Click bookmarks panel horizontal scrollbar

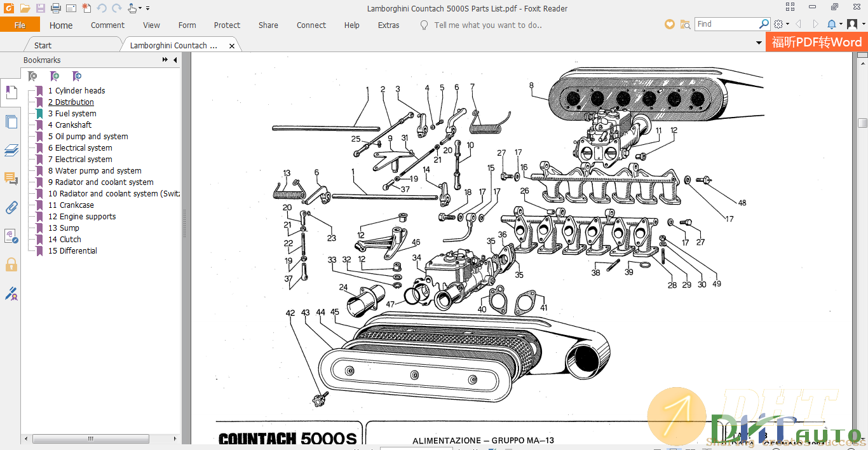91,439
